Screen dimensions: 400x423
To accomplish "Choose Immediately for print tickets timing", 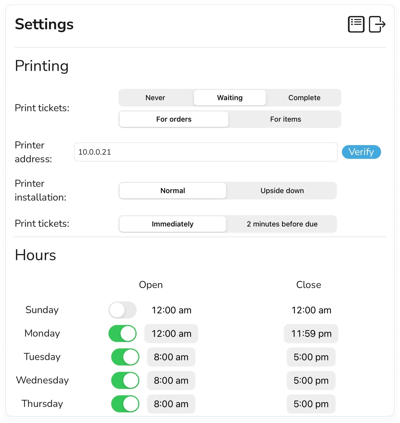I will [173, 224].
